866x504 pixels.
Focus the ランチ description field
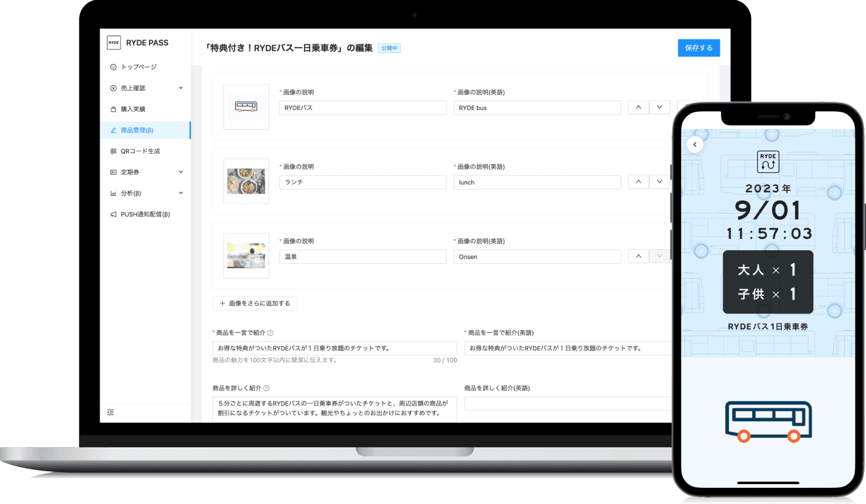coord(363,182)
